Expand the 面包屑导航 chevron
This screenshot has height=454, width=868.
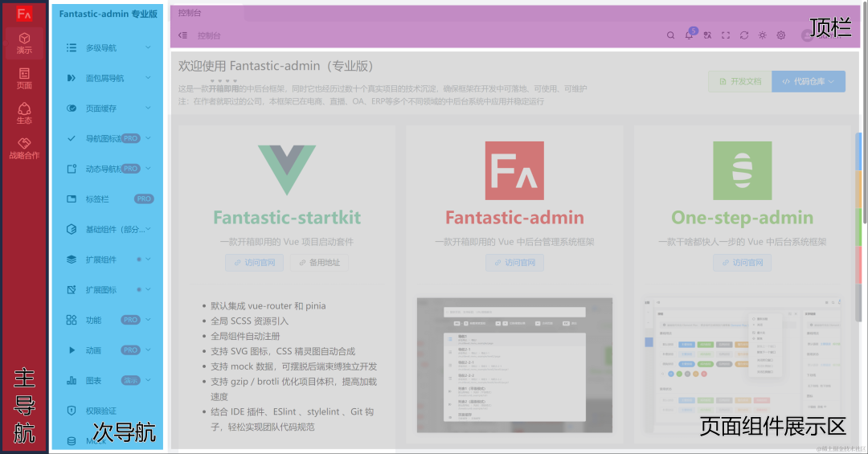coord(148,77)
